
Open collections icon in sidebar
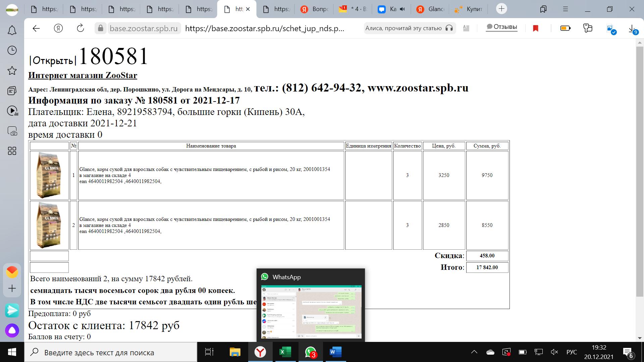(x=12, y=90)
